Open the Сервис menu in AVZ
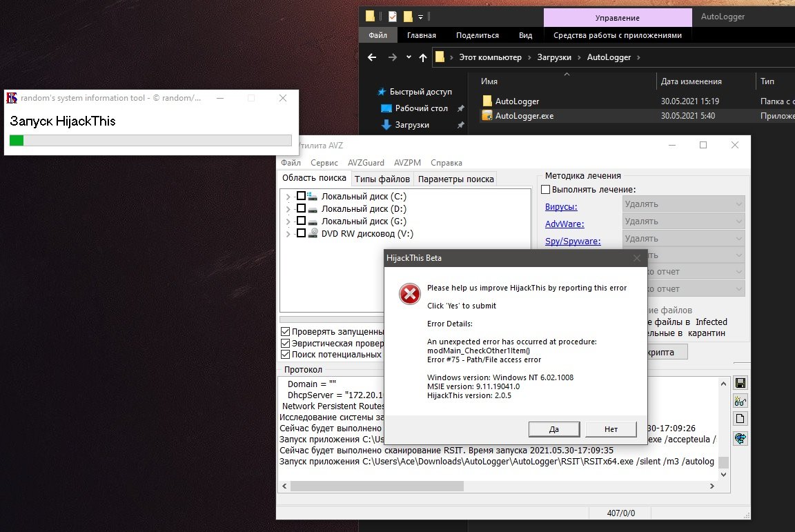The width and height of the screenshot is (795, 532). pyautogui.click(x=324, y=163)
